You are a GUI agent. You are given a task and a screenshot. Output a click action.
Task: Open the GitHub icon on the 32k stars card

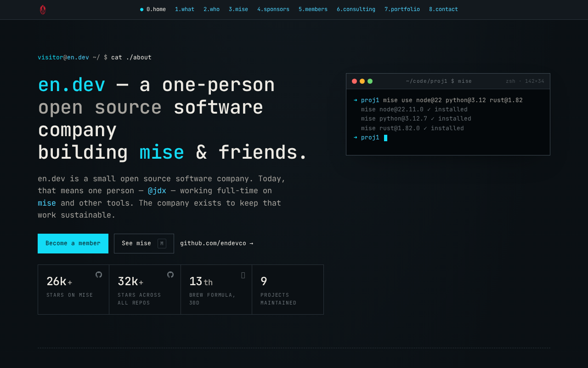tap(170, 275)
